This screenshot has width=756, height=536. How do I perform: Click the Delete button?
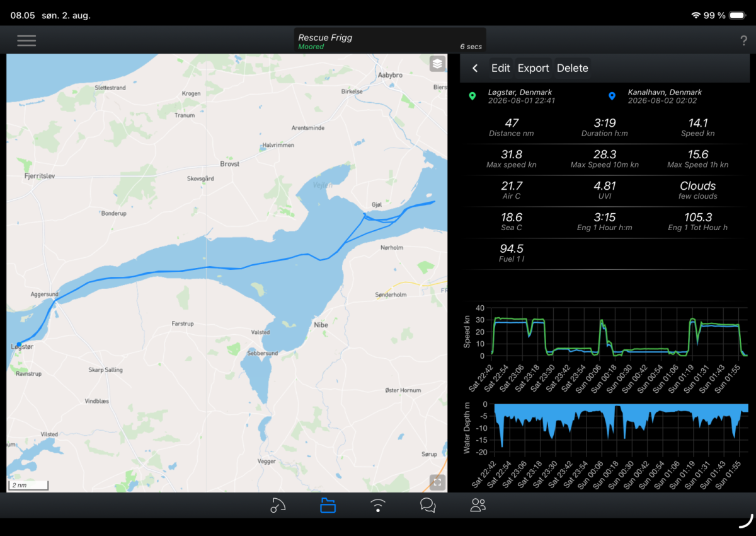click(x=573, y=68)
